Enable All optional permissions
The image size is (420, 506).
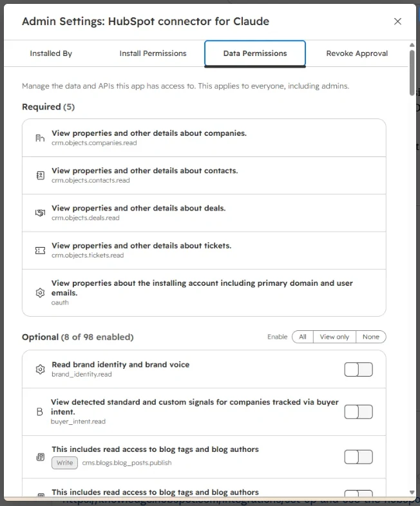(303, 337)
